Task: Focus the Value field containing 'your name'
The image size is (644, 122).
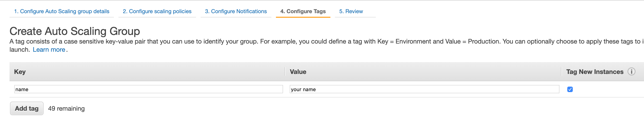Action: (x=424, y=89)
